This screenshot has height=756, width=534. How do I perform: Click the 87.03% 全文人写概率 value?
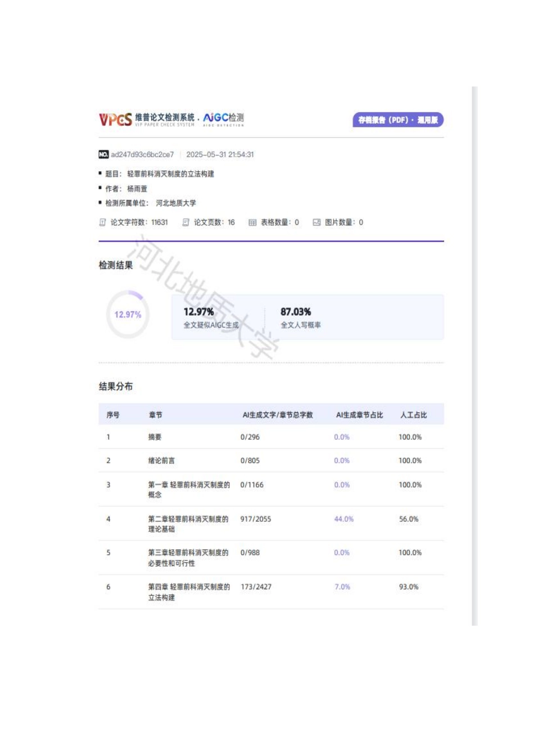(297, 311)
